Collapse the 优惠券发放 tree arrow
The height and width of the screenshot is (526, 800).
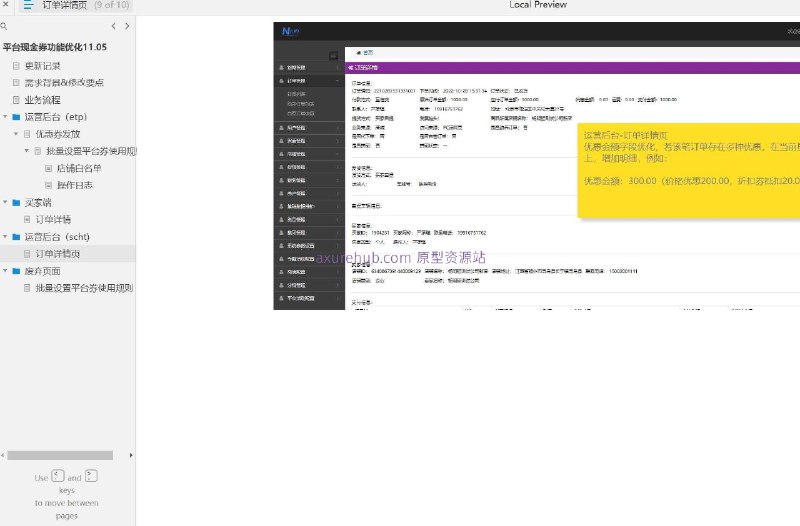[x=16, y=134]
